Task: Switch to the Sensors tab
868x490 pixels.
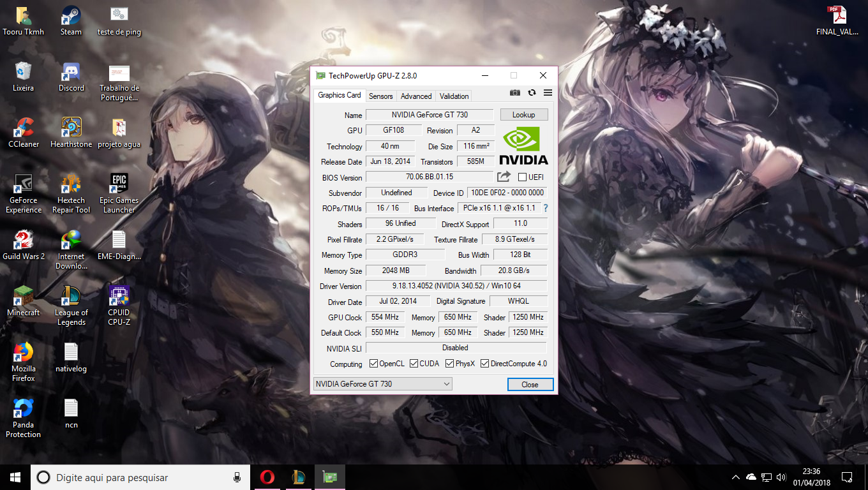Action: click(380, 96)
